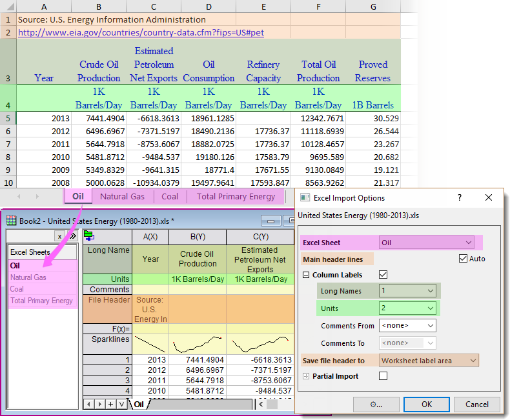Minimize the Book2 workbook window
The image size is (510, 420).
pyautogui.click(x=270, y=221)
